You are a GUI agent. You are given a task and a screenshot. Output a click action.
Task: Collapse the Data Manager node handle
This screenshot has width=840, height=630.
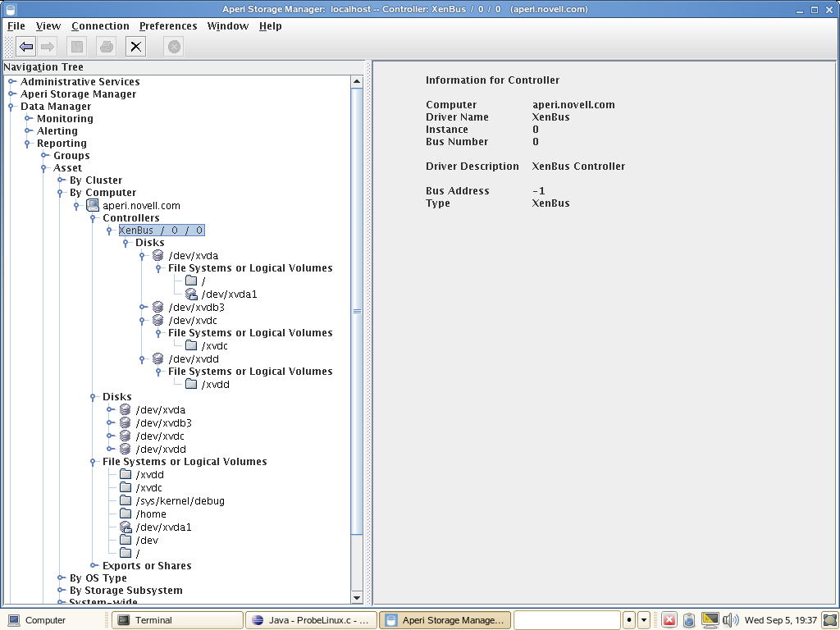11,107
